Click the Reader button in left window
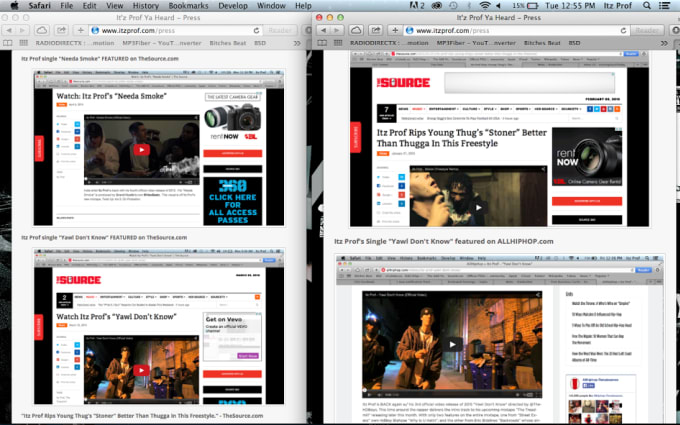Image resolution: width=680 pixels, height=425 pixels. 280,30
